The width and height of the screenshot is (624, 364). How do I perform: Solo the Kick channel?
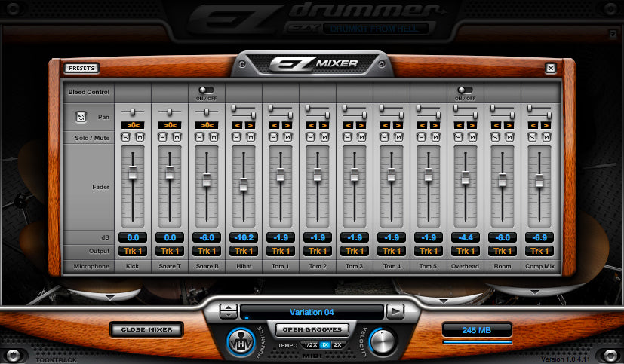pyautogui.click(x=127, y=136)
